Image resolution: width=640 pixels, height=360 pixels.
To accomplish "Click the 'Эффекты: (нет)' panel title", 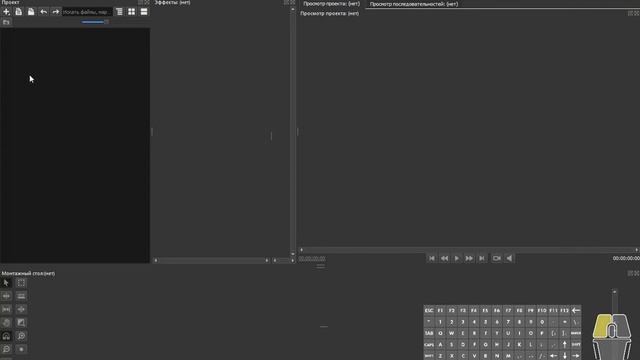I will (x=172, y=2).
